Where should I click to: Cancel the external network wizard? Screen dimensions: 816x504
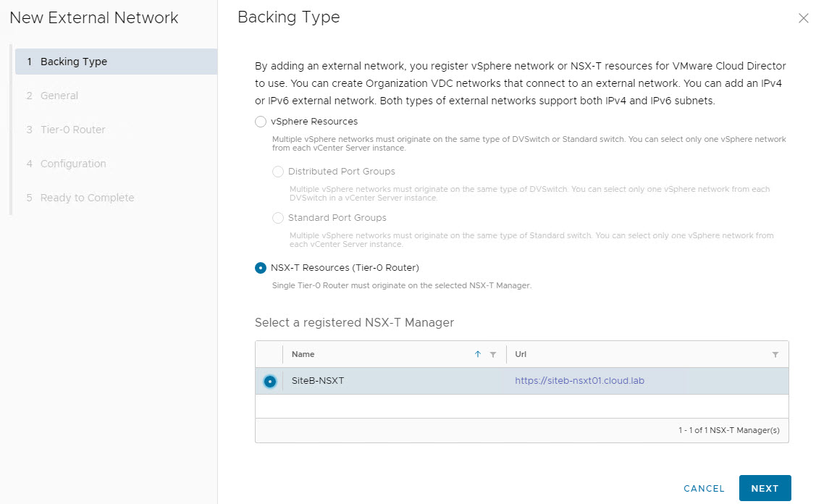click(x=704, y=489)
